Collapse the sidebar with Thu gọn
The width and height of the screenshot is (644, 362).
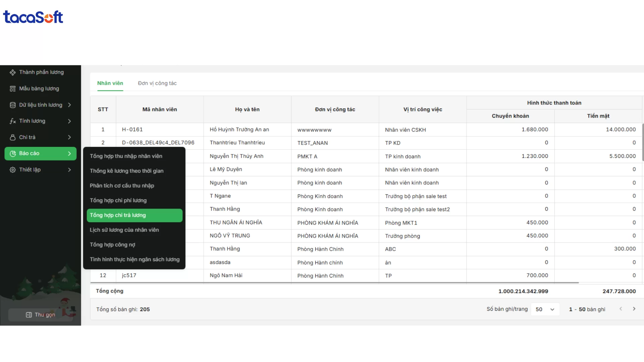(40, 315)
